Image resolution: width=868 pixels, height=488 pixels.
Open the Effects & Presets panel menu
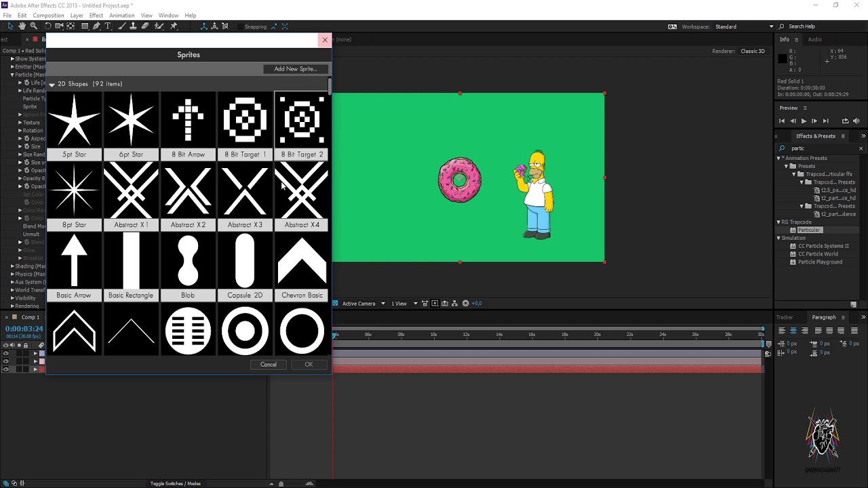click(842, 136)
